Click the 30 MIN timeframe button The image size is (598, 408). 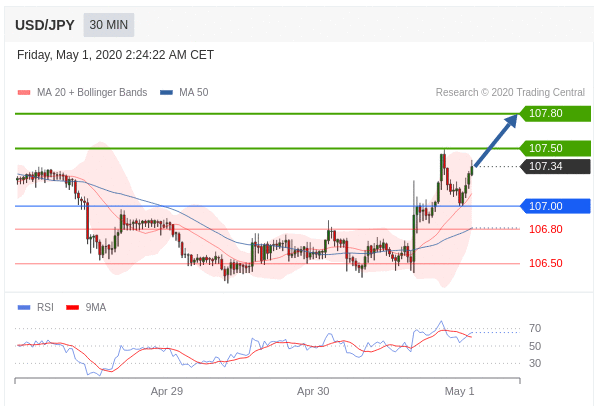[x=109, y=25]
